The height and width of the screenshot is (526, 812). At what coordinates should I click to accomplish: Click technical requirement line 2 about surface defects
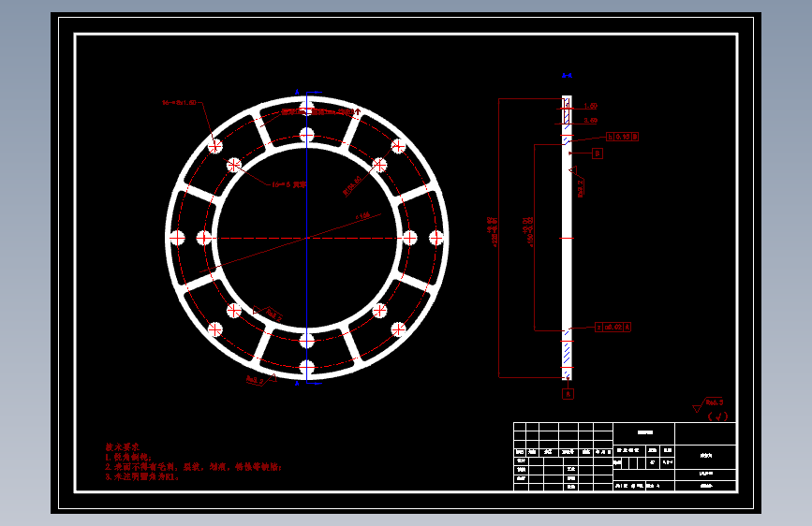(194, 467)
